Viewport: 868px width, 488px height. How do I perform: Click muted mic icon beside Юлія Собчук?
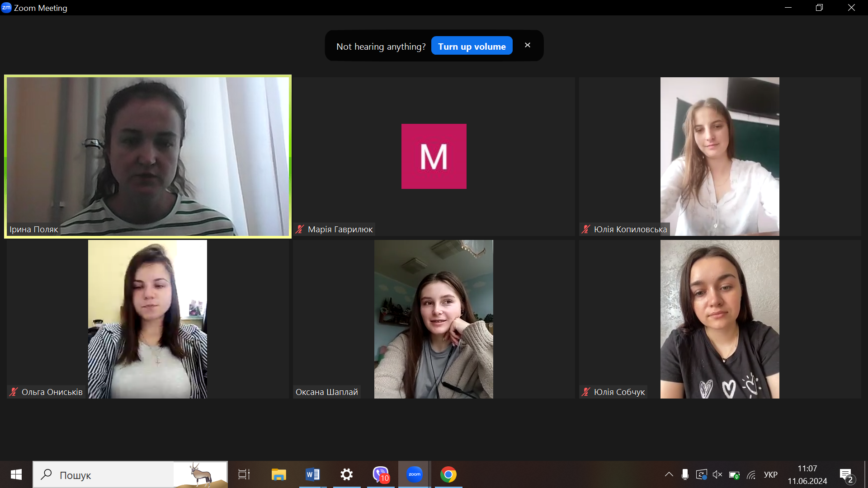(x=586, y=392)
